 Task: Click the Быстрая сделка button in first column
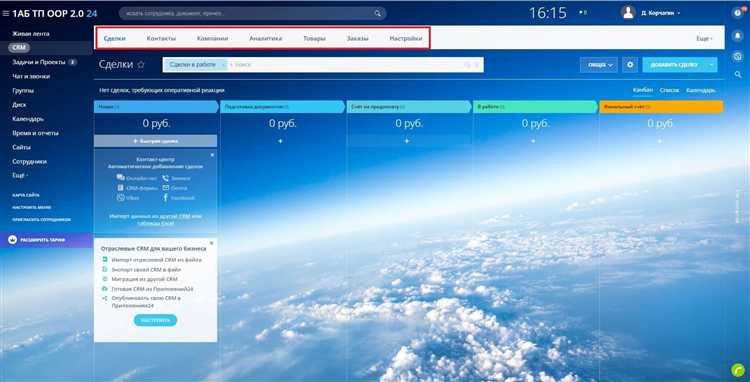click(155, 141)
